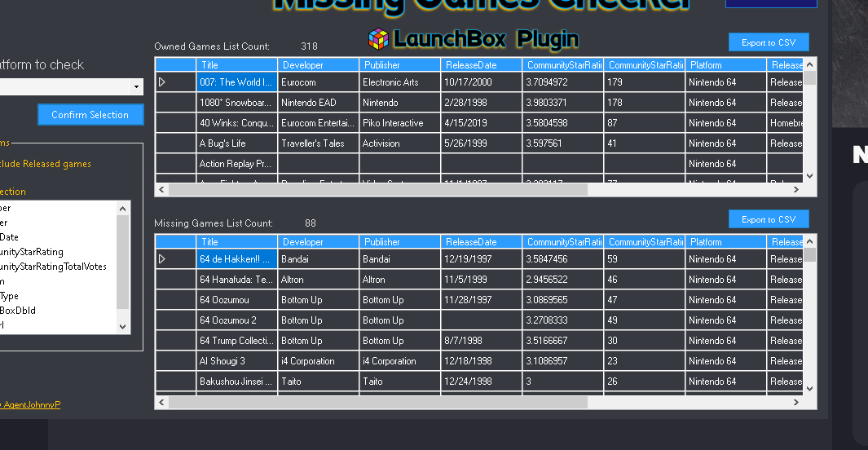Export missing games list to CSV
The width and height of the screenshot is (868, 450).
point(769,219)
